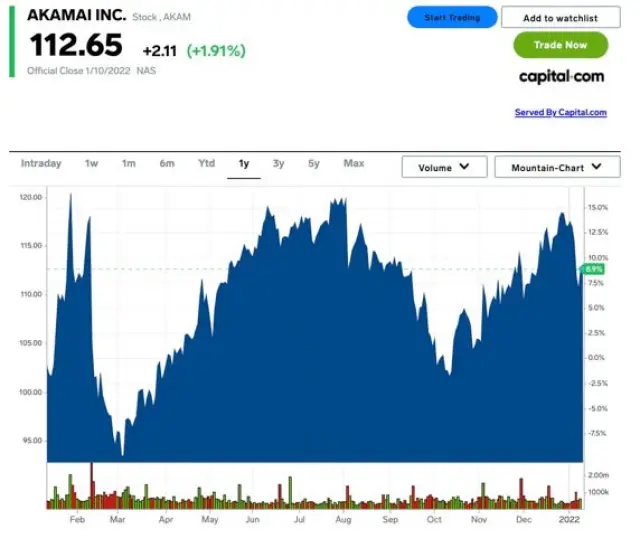
Task: Show the 6m chart range
Action: [167, 164]
